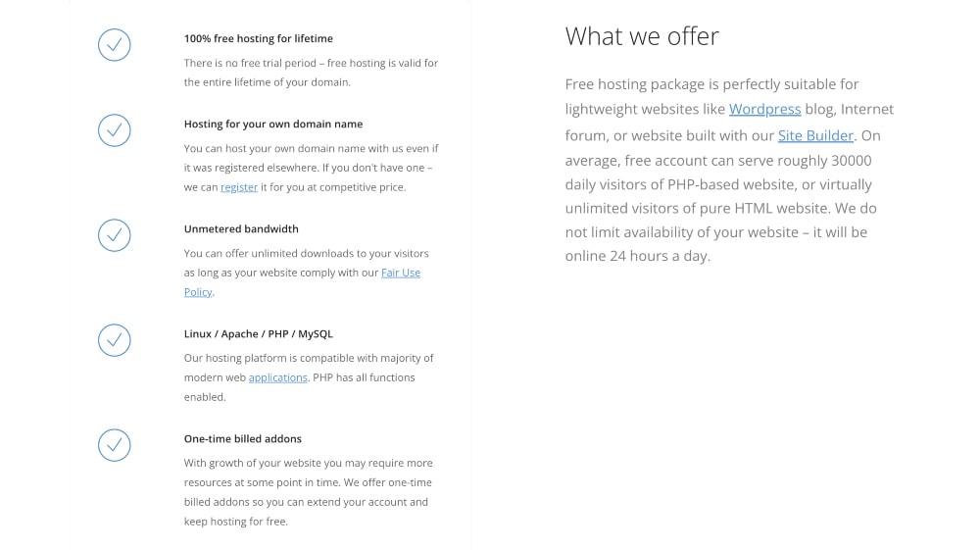This screenshot has width=980, height=550.
Task: Visit the applications link
Action: pos(277,377)
